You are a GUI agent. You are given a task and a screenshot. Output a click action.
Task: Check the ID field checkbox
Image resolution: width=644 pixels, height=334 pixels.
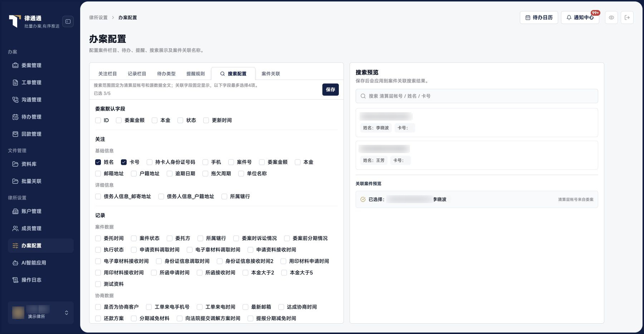pos(98,121)
